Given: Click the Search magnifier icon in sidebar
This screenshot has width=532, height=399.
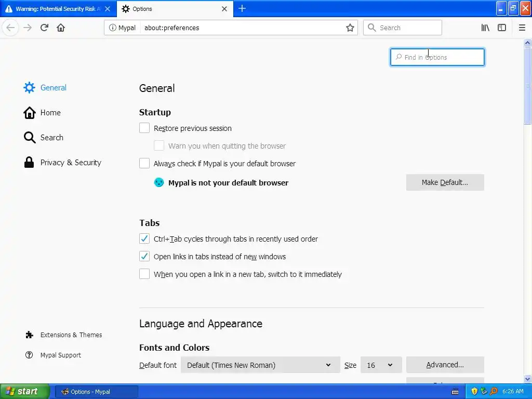Looking at the screenshot, I should [30, 137].
